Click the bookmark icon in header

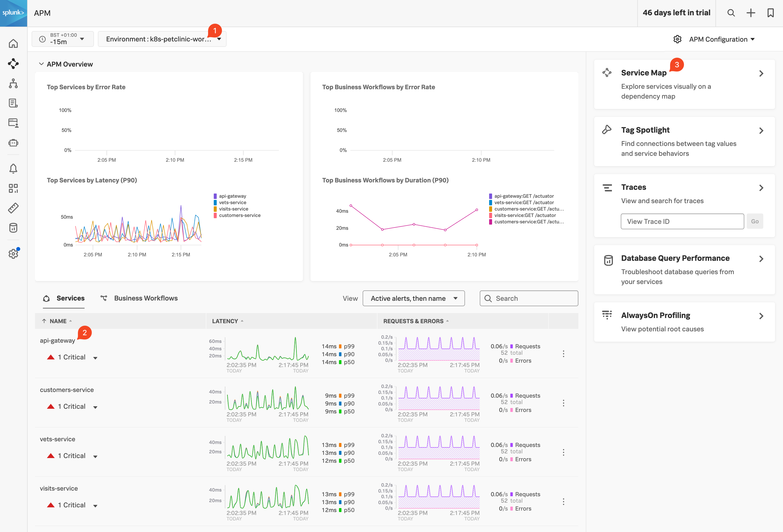pos(770,13)
